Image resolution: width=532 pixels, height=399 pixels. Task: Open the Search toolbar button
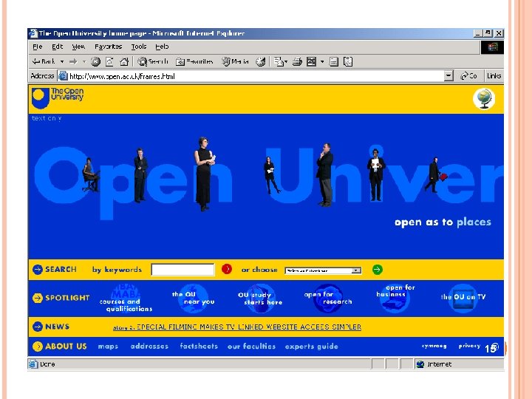153,61
